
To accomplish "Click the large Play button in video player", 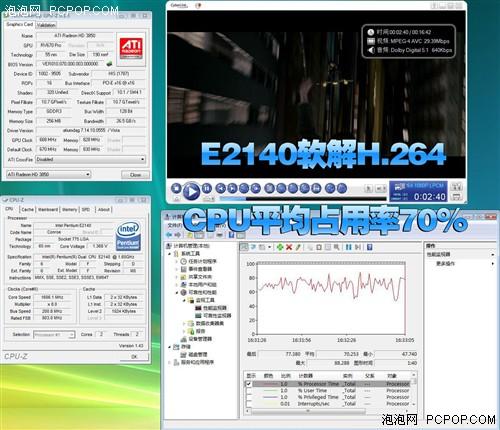I will pyautogui.click(x=191, y=191).
